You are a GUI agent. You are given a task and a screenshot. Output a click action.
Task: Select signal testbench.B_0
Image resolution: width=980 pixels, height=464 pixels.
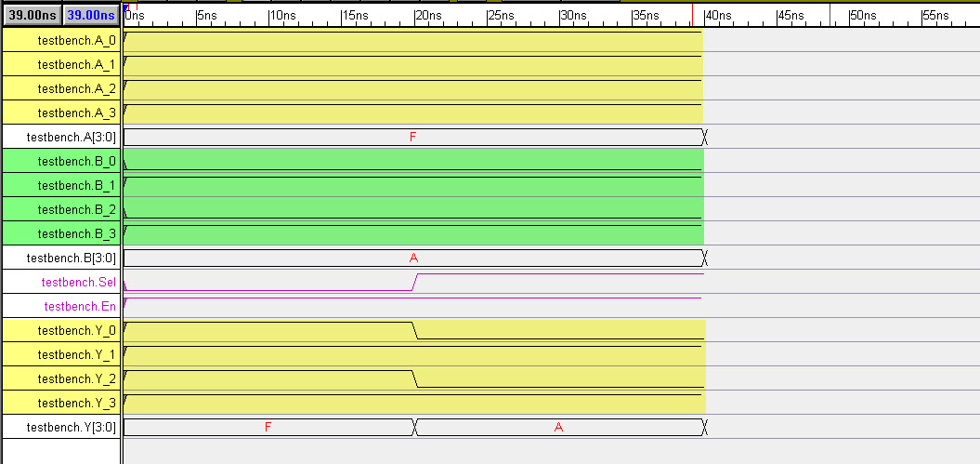coord(61,162)
